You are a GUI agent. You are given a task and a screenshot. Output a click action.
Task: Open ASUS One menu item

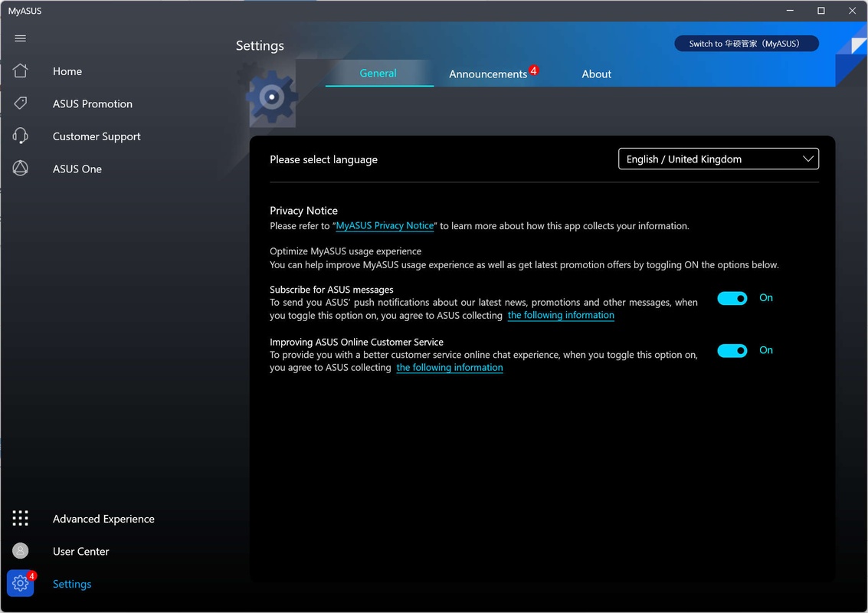[x=77, y=169]
